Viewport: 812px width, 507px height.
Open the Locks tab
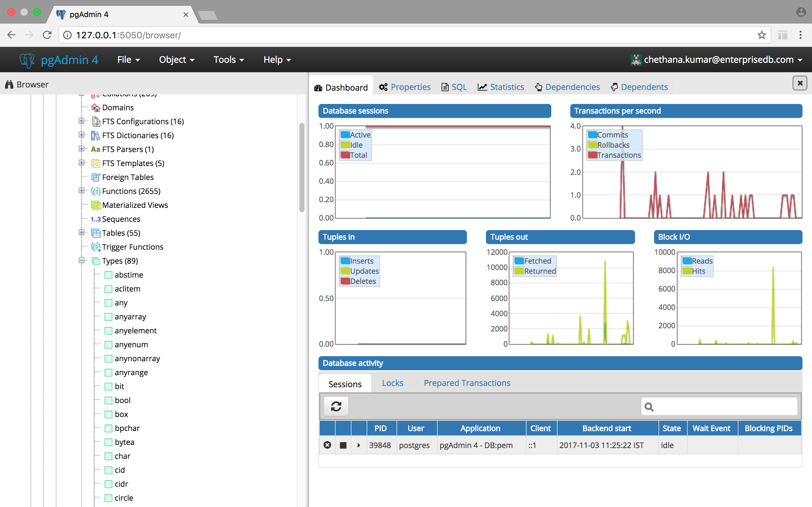(x=392, y=383)
